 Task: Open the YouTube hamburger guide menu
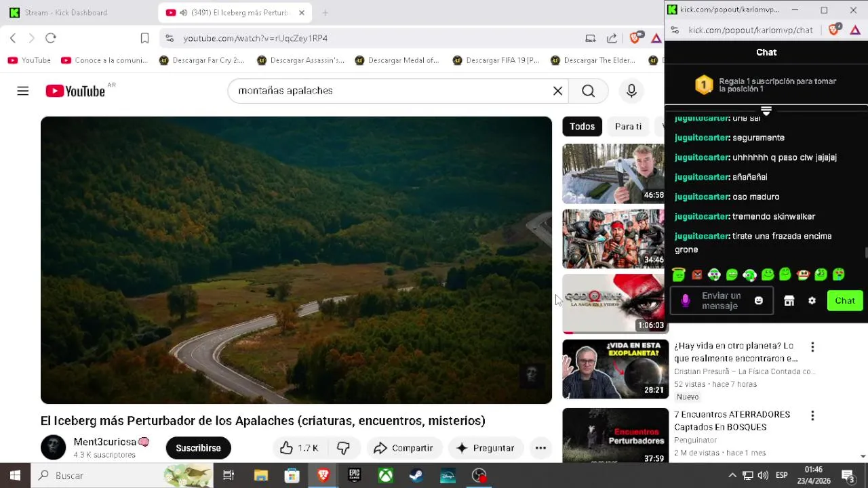[23, 91]
